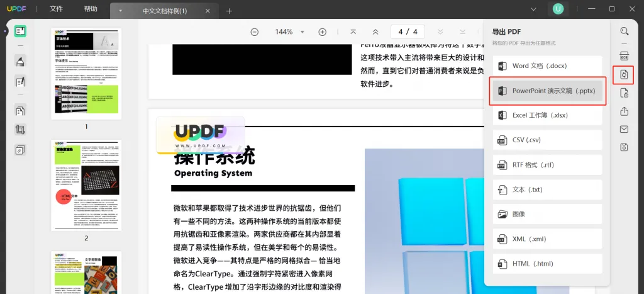Image resolution: width=644 pixels, height=294 pixels.
Task: Select the Crop Pages tool in sidebar
Action: 20,130
